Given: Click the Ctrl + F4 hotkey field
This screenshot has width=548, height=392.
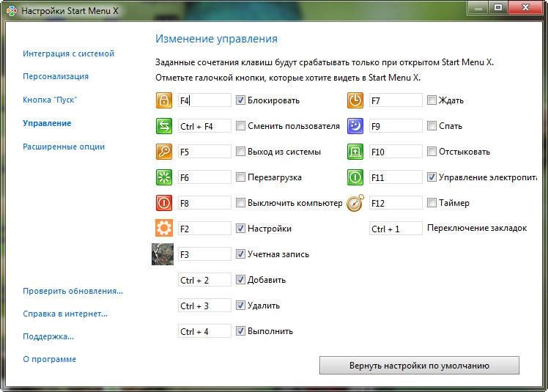Looking at the screenshot, I should (204, 126).
